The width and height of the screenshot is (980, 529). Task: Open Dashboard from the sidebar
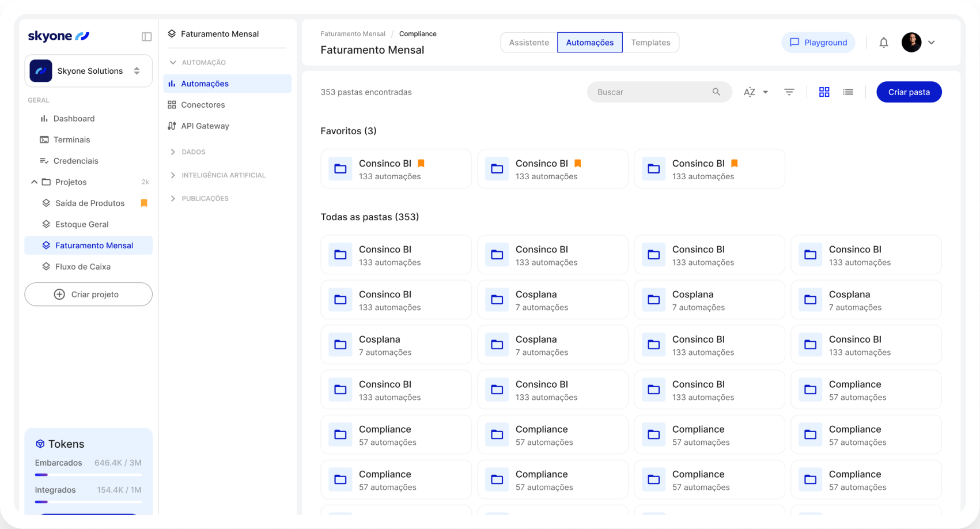[74, 119]
